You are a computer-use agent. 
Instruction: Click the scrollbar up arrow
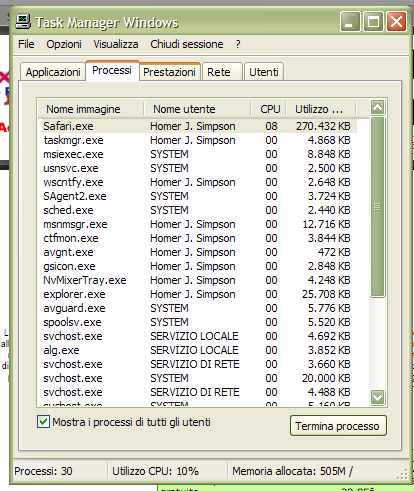coord(378,107)
